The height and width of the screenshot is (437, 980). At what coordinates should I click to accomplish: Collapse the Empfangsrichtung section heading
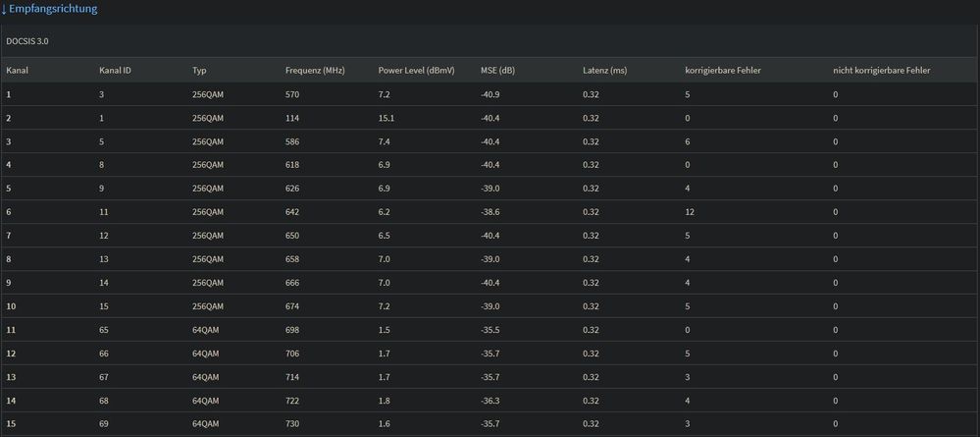tap(54, 9)
